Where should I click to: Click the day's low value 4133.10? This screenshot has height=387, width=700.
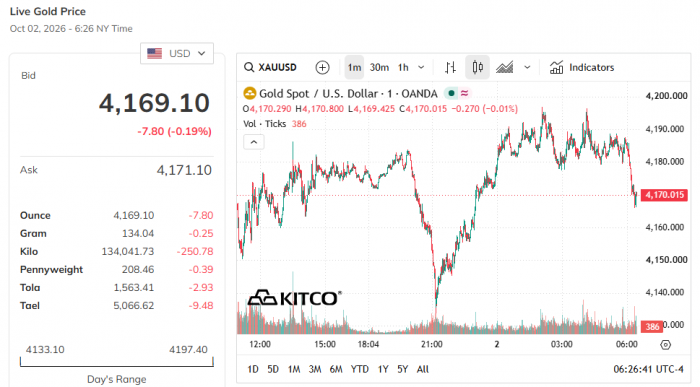(45, 350)
